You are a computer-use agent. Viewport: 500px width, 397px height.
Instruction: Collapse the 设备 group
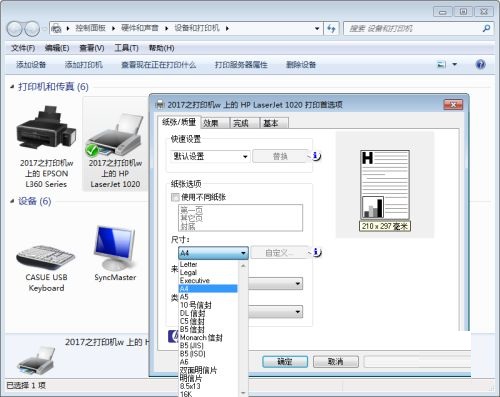coord(12,201)
